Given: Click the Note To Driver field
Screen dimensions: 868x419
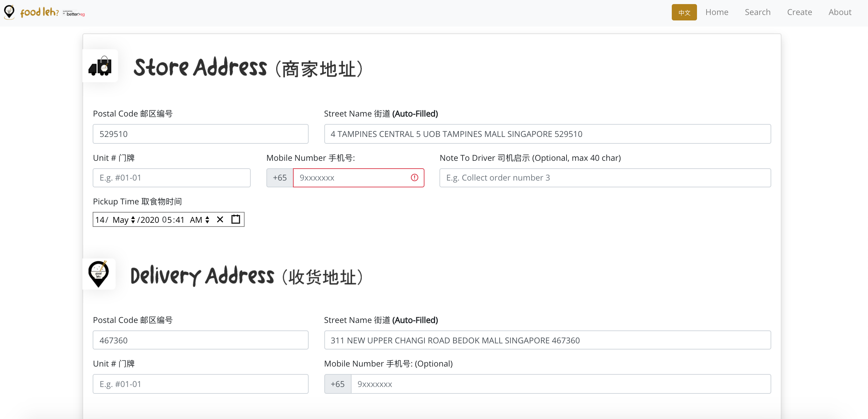Looking at the screenshot, I should tap(605, 177).
